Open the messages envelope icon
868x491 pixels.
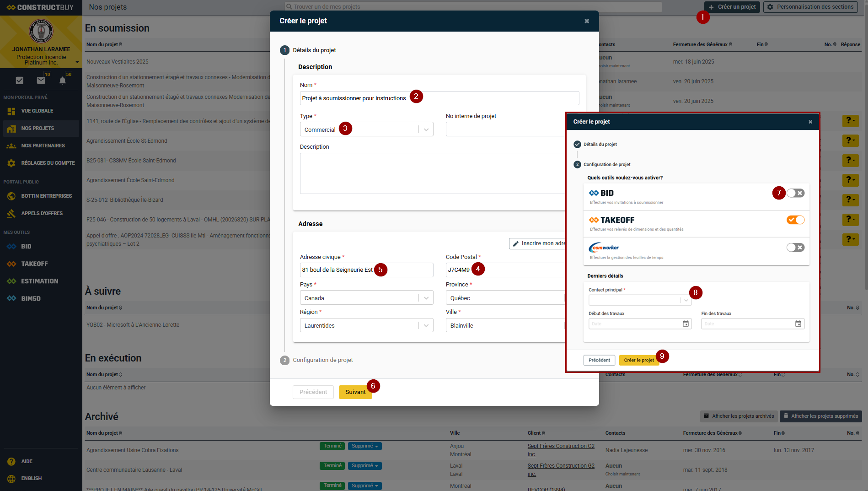pos(41,81)
